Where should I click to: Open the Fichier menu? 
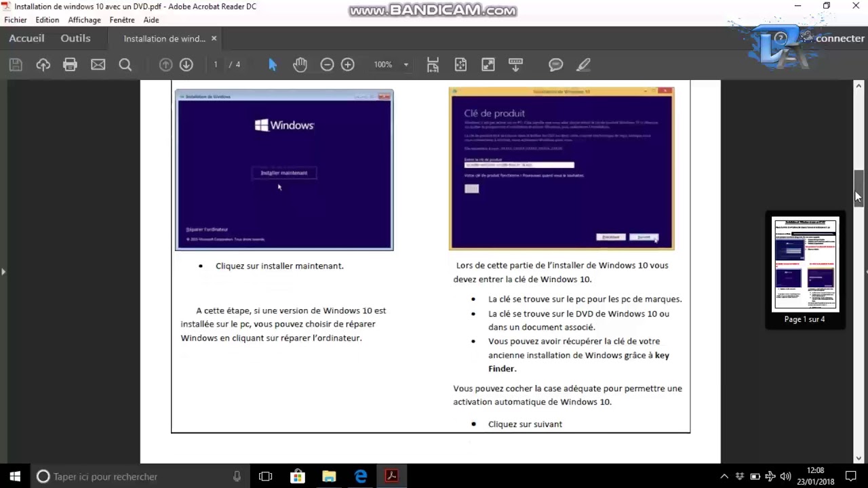(x=16, y=20)
